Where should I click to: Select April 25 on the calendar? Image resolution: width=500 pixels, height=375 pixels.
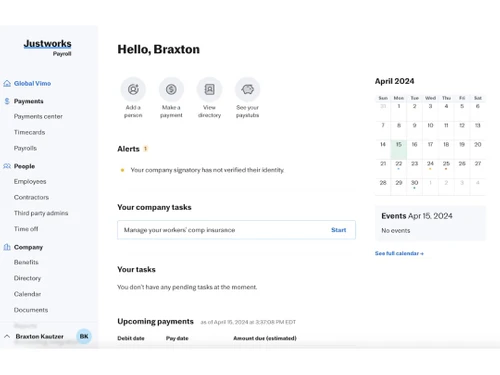pyautogui.click(x=446, y=168)
